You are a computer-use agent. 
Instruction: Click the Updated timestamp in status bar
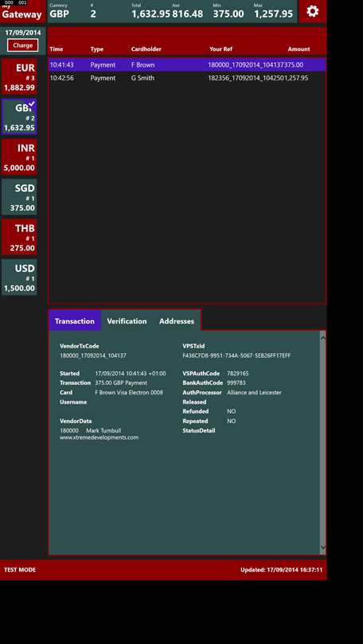click(282, 569)
